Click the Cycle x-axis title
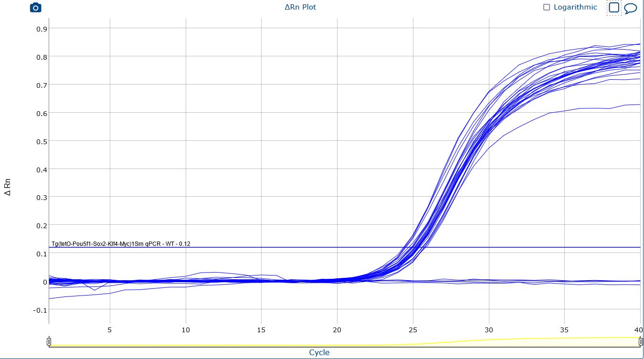The image size is (644, 359). [x=319, y=352]
